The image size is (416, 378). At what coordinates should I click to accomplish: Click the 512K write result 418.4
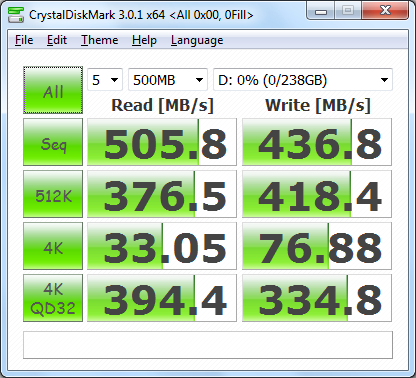pyautogui.click(x=317, y=194)
